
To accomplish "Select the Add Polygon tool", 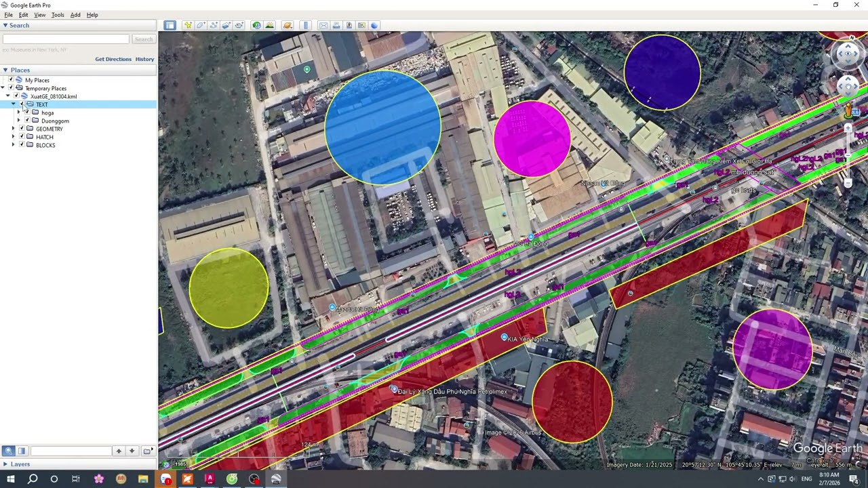I will pos(201,25).
